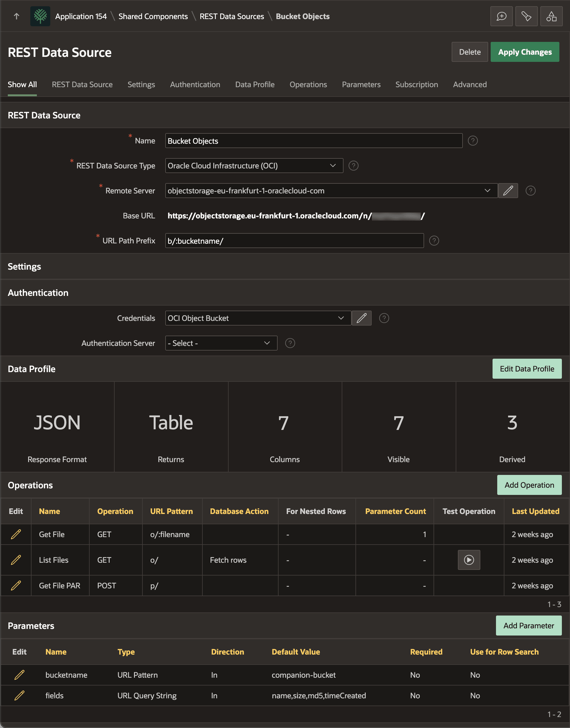Screen dimensions: 570x728
Task: Switch to the Settings tab
Action: coord(141,84)
